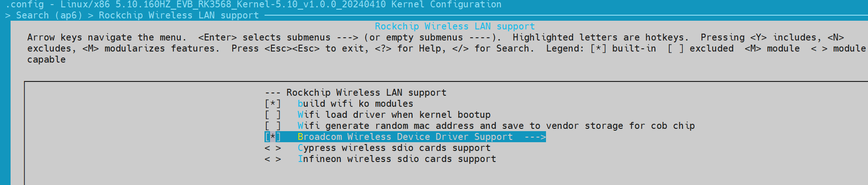Click the "<M> module" legend text

click(772, 49)
